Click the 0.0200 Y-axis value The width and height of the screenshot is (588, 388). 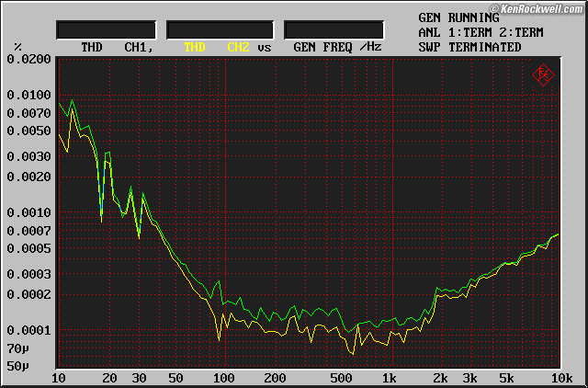coord(28,59)
